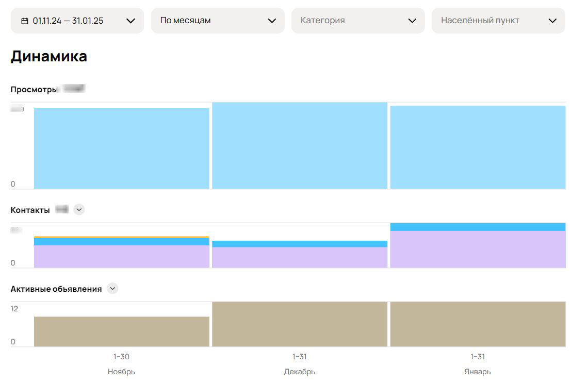This screenshot has height=383, width=588.
Task: Select the December views bar in Просмотры
Action: click(x=300, y=145)
